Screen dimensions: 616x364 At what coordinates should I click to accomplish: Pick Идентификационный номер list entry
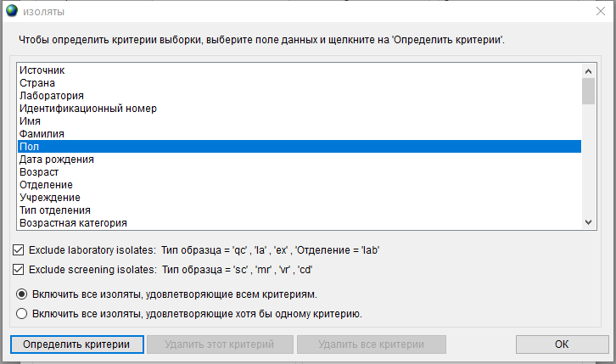tap(300, 109)
